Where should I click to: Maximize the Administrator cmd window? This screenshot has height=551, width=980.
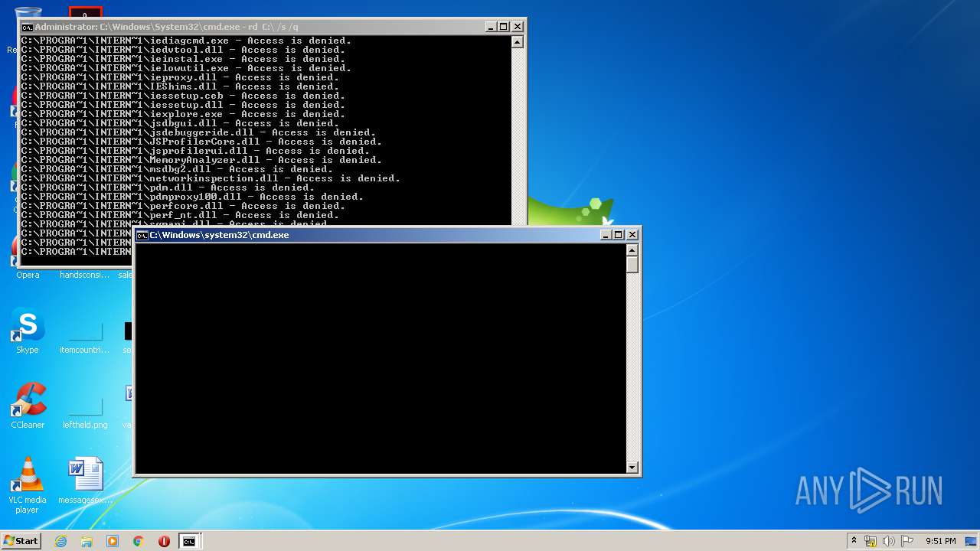pos(504,27)
